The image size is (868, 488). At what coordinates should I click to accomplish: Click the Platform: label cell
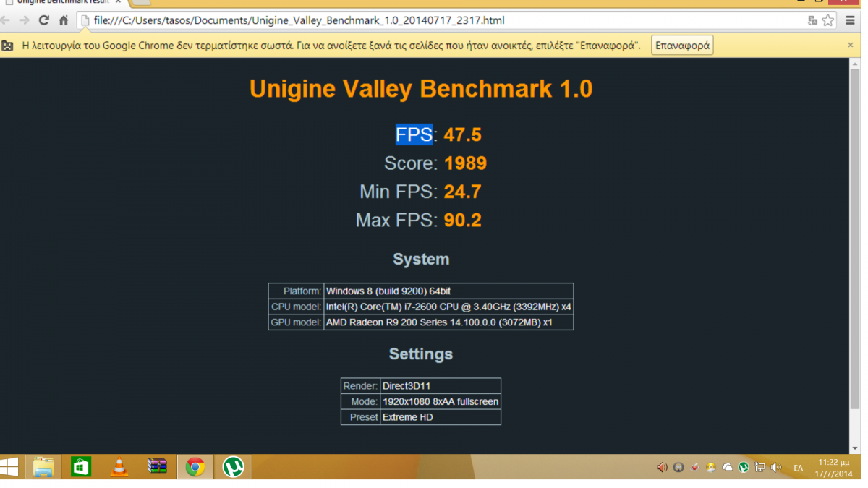coord(296,291)
